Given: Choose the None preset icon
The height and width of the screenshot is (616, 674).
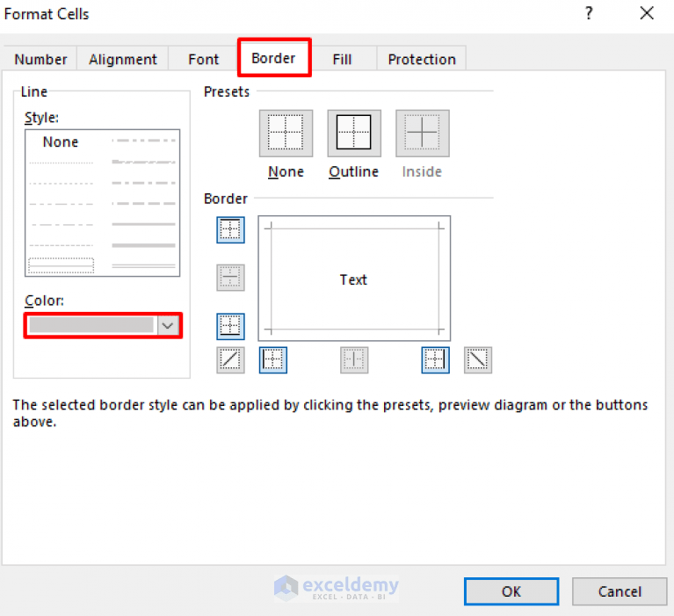Looking at the screenshot, I should point(286,134).
